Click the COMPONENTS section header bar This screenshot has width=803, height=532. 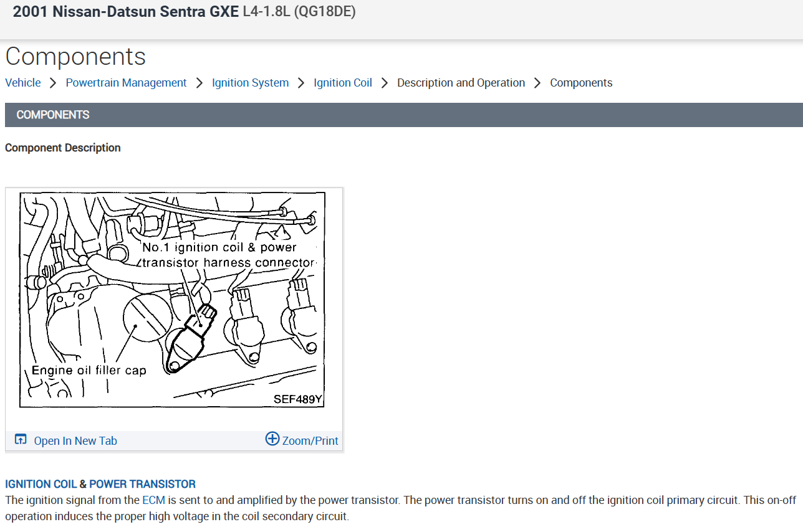[x=404, y=115]
